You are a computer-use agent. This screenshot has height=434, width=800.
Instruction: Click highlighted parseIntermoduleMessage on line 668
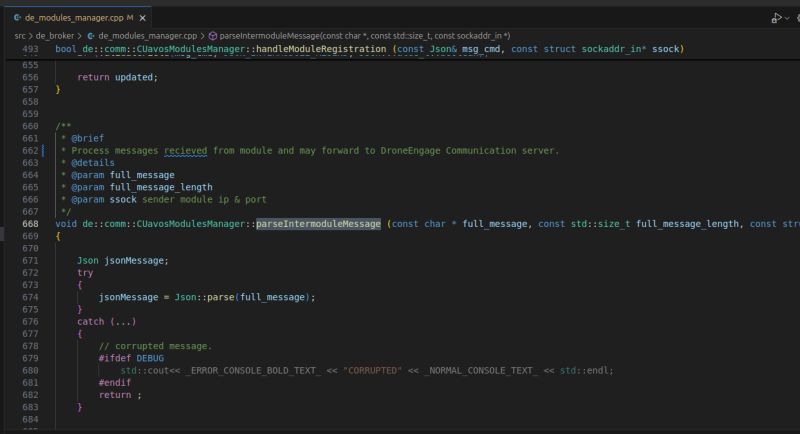(318, 224)
